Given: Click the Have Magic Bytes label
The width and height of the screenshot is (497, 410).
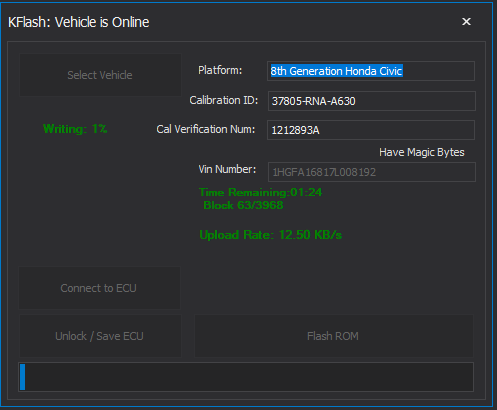Looking at the screenshot, I should 422,152.
